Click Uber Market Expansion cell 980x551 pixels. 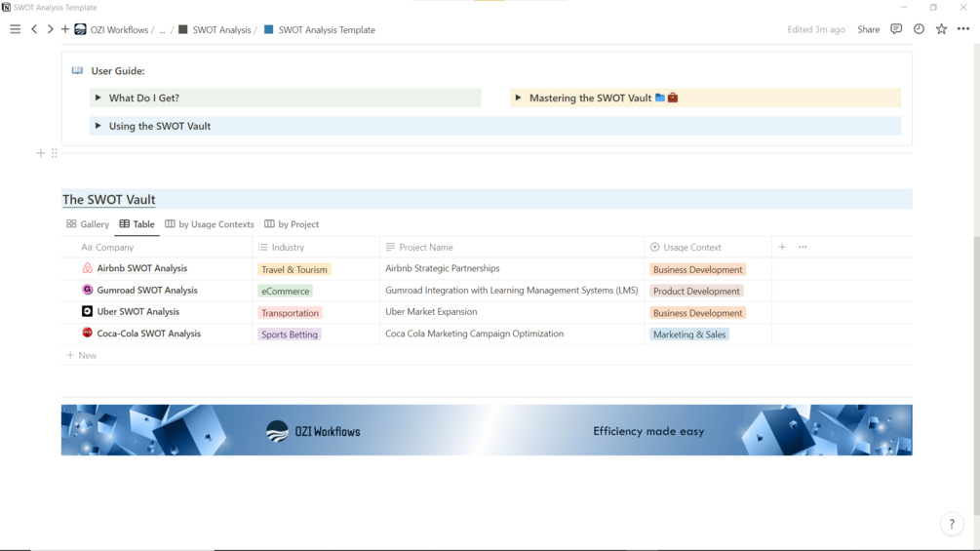(512, 312)
